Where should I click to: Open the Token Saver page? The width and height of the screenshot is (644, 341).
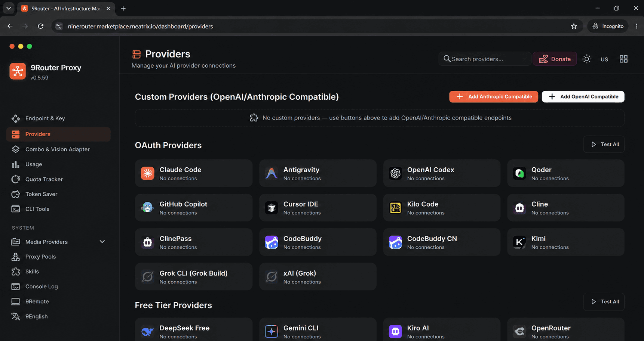coord(58,194)
